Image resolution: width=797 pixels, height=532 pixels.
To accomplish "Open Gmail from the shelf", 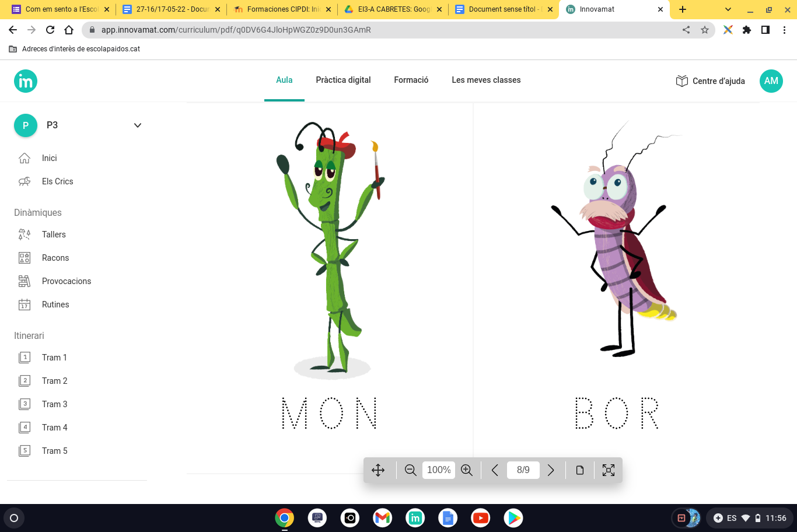I will pyautogui.click(x=383, y=518).
